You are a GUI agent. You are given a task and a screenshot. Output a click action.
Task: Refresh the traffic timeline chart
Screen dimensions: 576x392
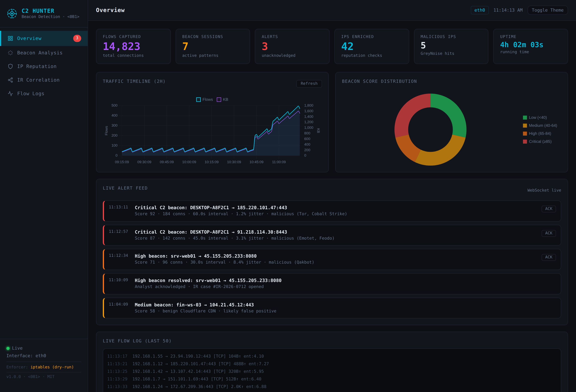pos(309,84)
